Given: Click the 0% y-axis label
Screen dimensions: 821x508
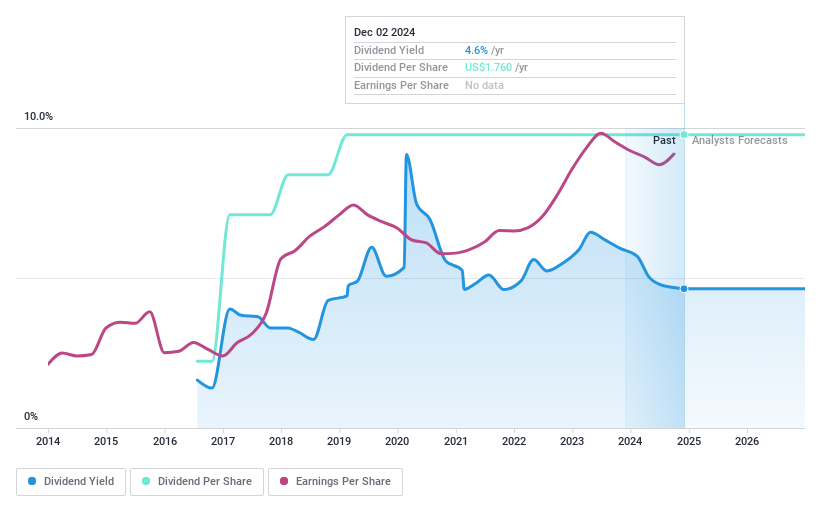Looking at the screenshot, I should coord(31,417).
